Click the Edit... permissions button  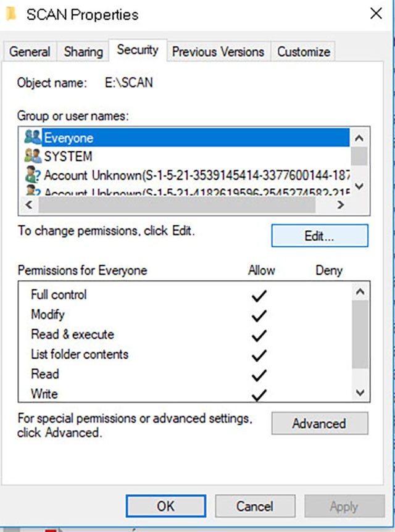pos(320,236)
